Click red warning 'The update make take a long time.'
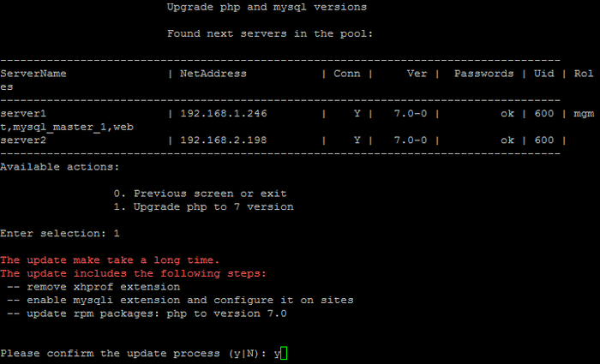This screenshot has width=600, height=364. 110,260
